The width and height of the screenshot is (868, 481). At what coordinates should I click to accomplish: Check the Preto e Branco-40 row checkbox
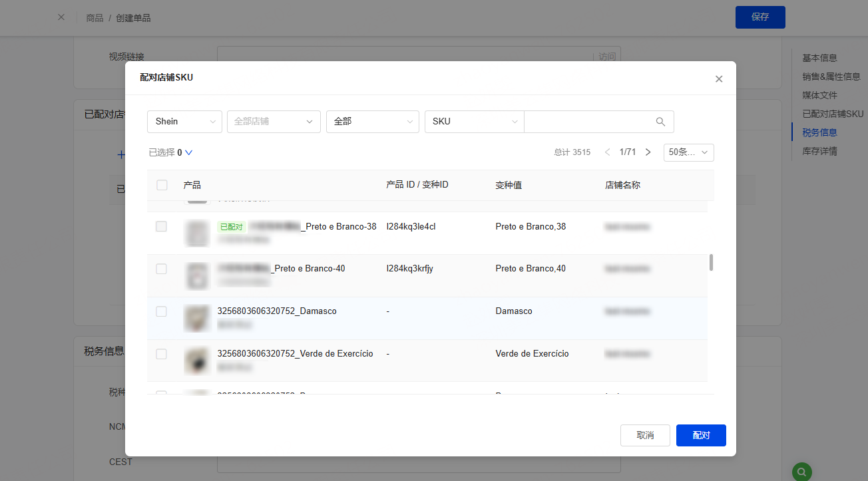click(x=161, y=269)
